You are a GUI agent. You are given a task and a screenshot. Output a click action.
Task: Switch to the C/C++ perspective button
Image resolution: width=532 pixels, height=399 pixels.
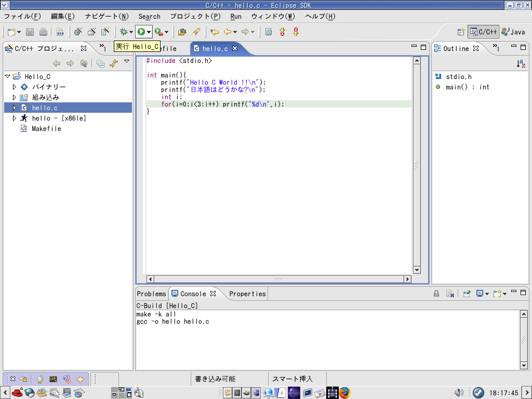tap(484, 32)
